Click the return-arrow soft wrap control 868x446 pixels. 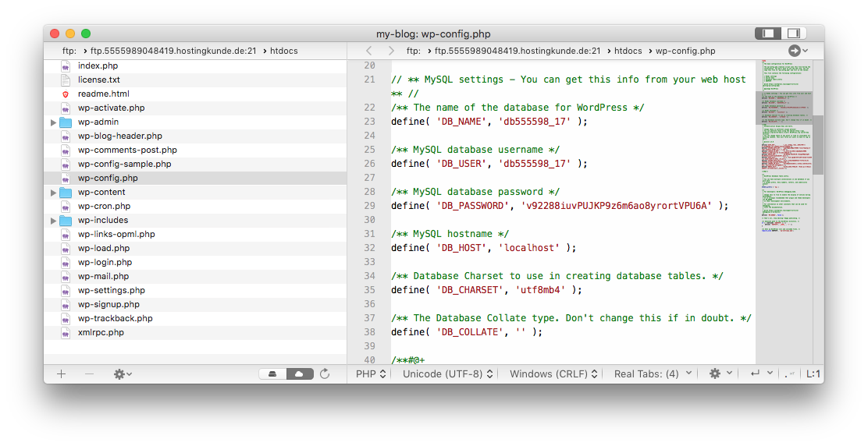[757, 374]
